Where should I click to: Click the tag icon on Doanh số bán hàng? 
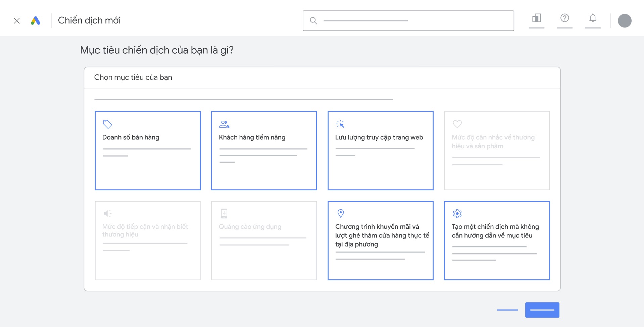coord(107,124)
